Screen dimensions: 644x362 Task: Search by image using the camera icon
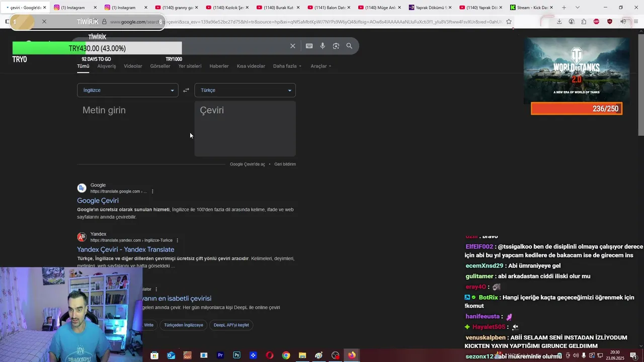pyautogui.click(x=336, y=46)
